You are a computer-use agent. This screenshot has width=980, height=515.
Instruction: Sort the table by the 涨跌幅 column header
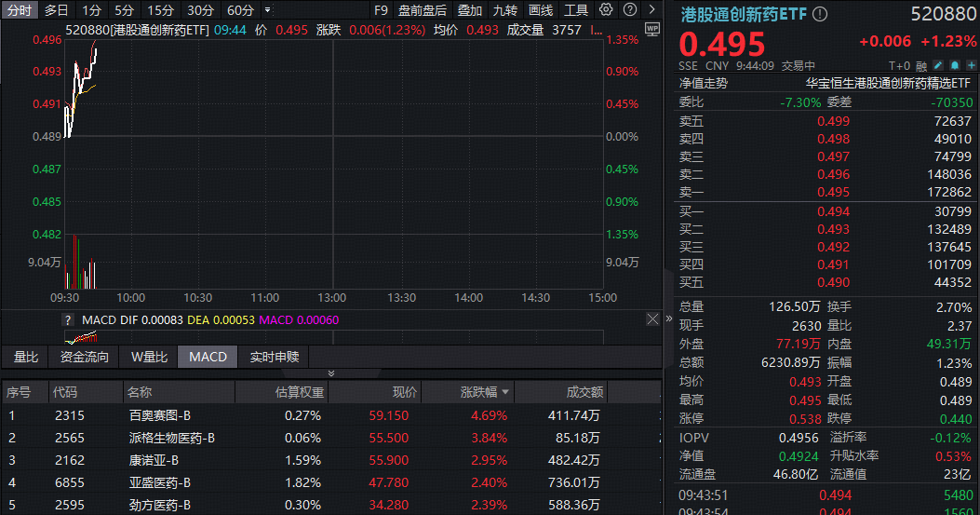click(x=484, y=392)
